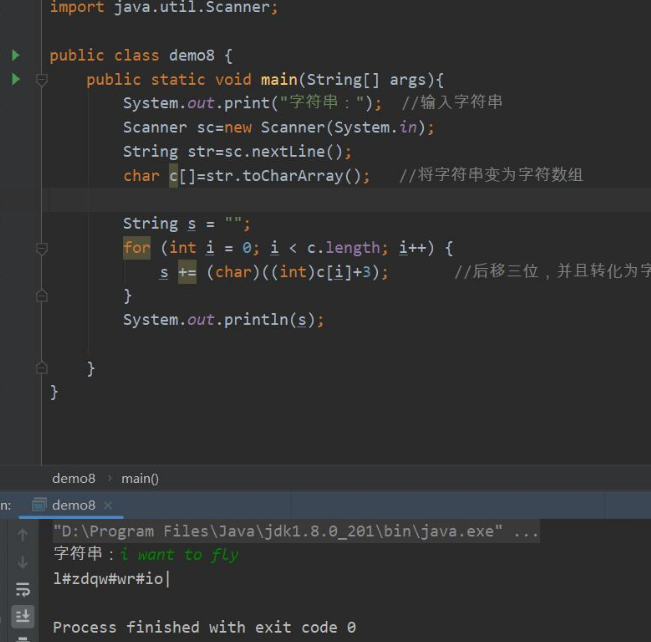Viewport: 651px width, 642px height.
Task: Click the console output l#zdqw#wr#io
Action: coord(108,578)
